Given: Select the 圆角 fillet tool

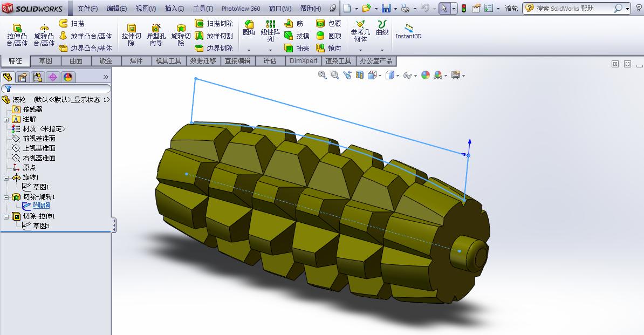Looking at the screenshot, I should 249,28.
